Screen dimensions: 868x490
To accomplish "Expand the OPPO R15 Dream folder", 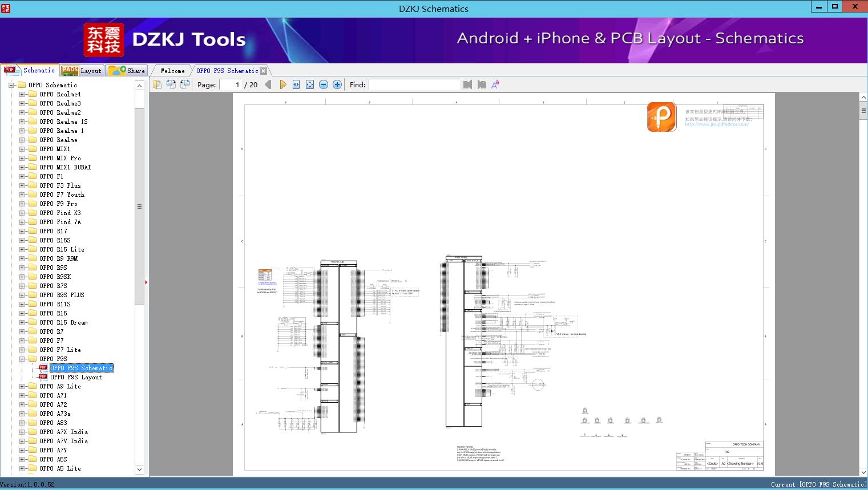I will (22, 322).
